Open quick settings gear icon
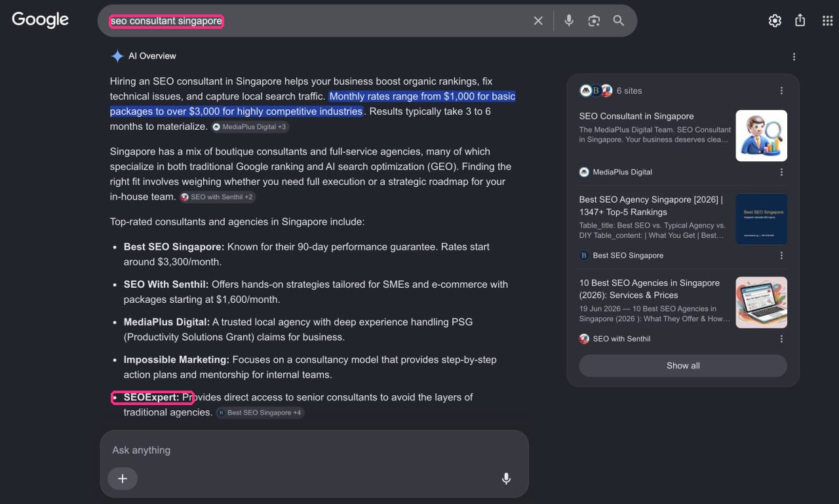This screenshot has width=839, height=504. [x=775, y=20]
